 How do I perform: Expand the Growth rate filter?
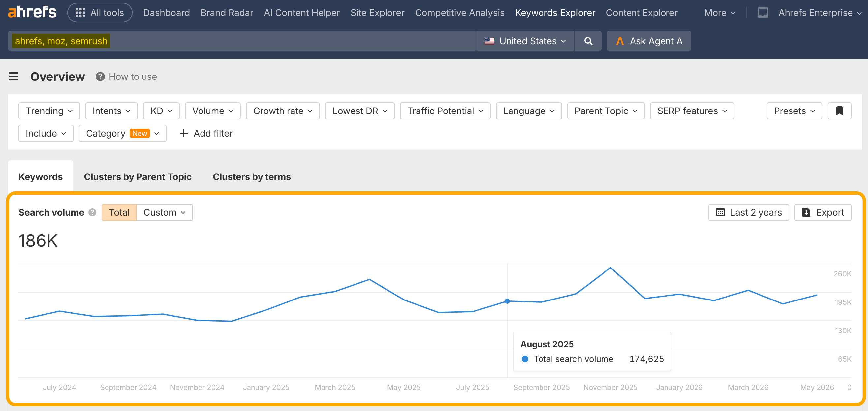coord(283,111)
